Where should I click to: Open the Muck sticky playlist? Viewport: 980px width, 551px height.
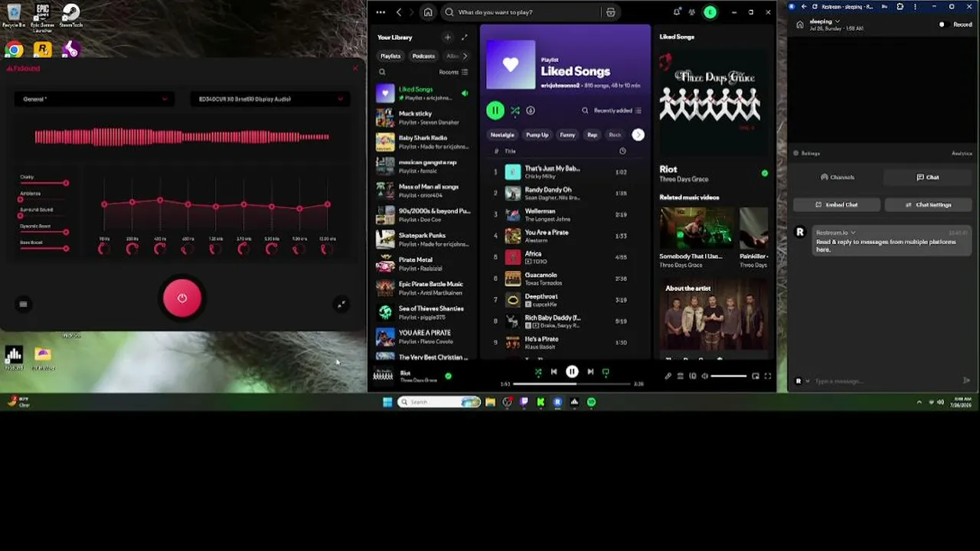[423, 117]
